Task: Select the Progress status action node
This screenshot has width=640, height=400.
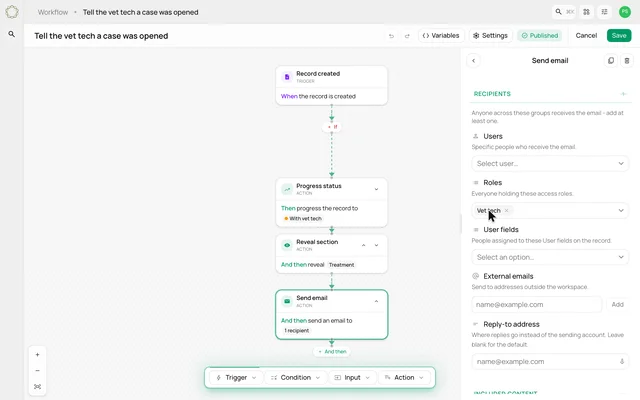Action: pos(331,202)
